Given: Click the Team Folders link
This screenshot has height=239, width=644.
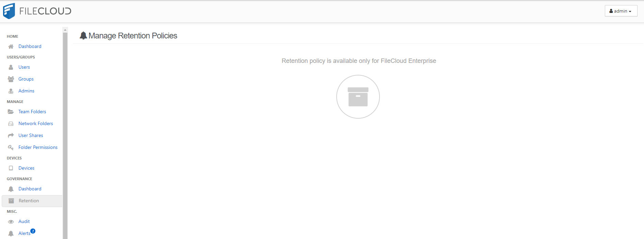Looking at the screenshot, I should point(32,112).
